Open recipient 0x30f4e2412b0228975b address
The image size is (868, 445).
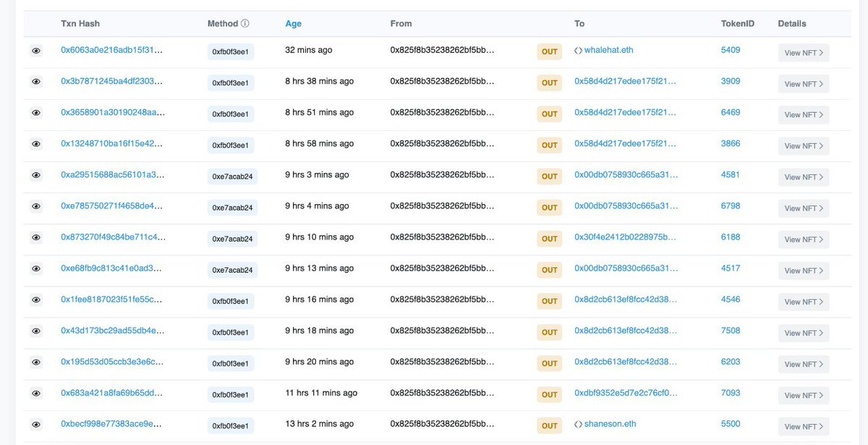626,237
